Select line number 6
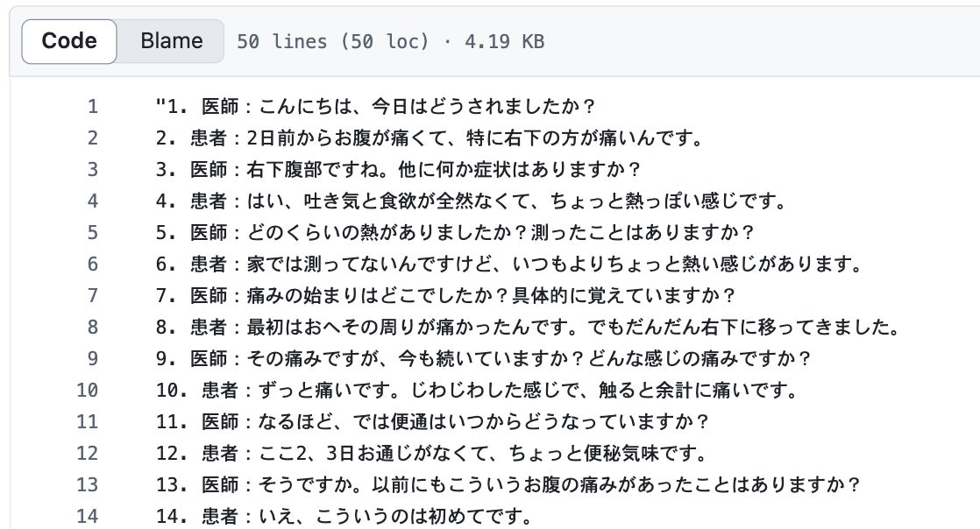This screenshot has height=529, width=980. pos(93,264)
